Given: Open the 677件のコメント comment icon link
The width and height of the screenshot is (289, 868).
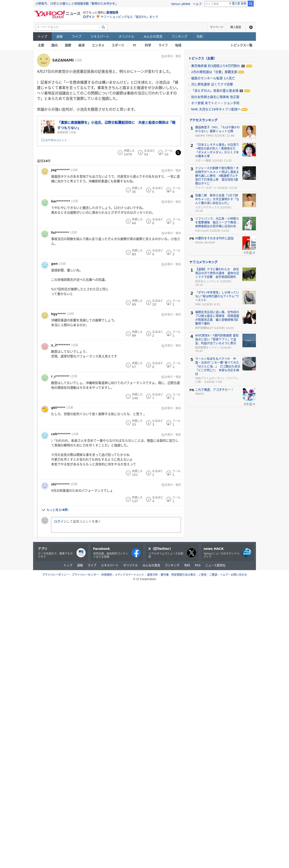Looking at the screenshot, I should click(x=54, y=141).
